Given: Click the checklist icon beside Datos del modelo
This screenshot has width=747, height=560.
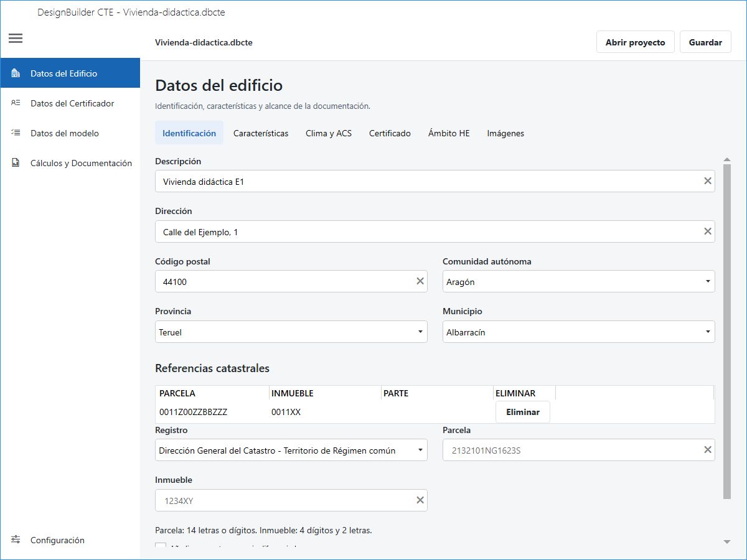Looking at the screenshot, I should (x=16, y=133).
